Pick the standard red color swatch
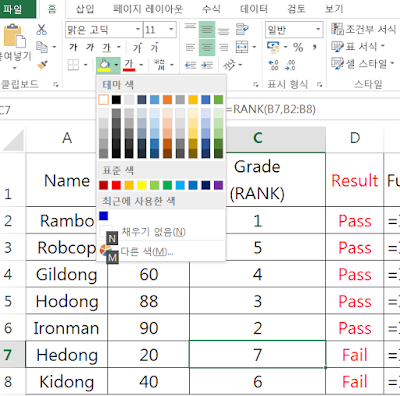The image size is (400, 396). tap(116, 185)
